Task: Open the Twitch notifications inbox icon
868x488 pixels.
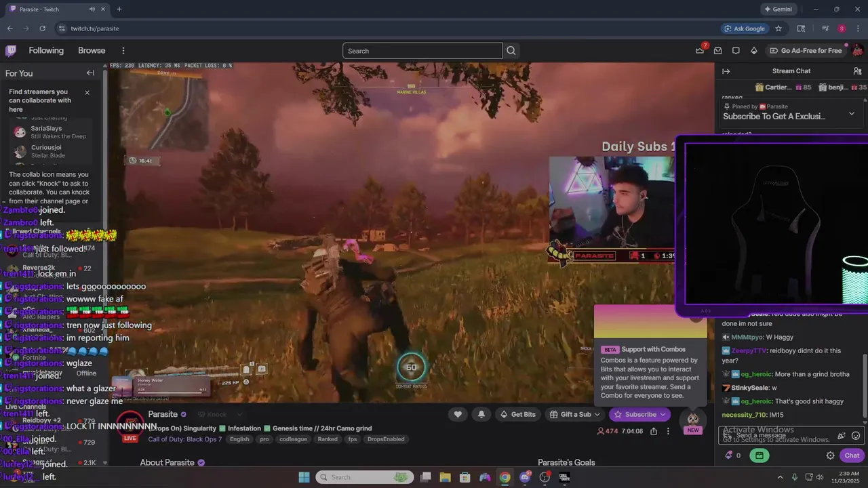Action: 718,51
